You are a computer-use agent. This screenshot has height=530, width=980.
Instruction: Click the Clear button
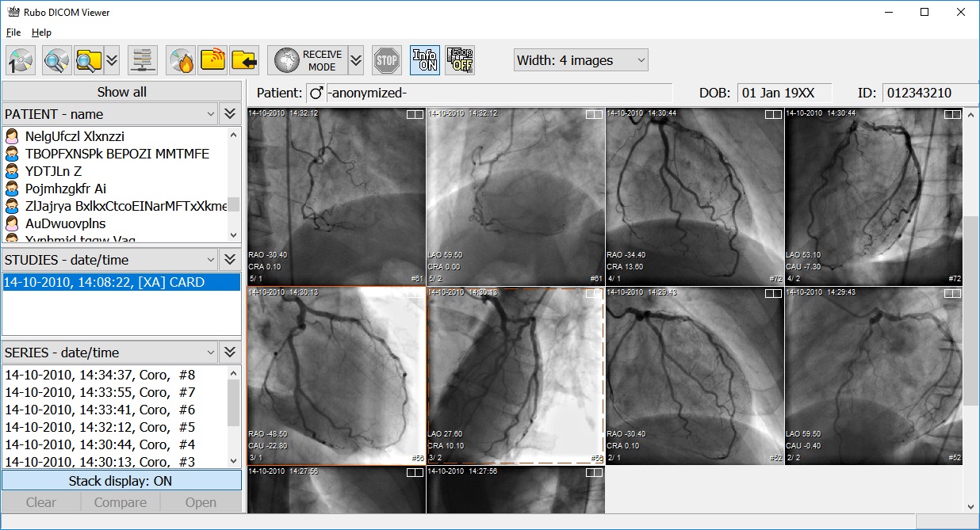click(41, 502)
